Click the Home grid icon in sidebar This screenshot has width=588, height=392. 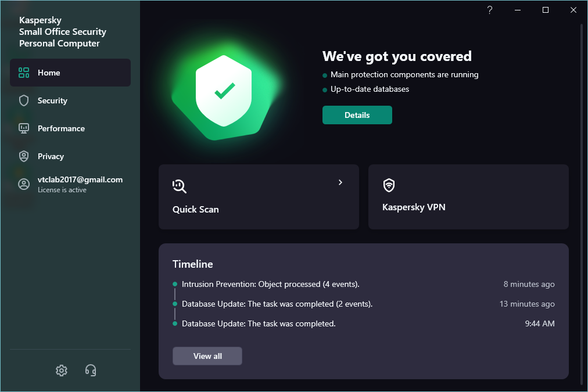(x=24, y=73)
